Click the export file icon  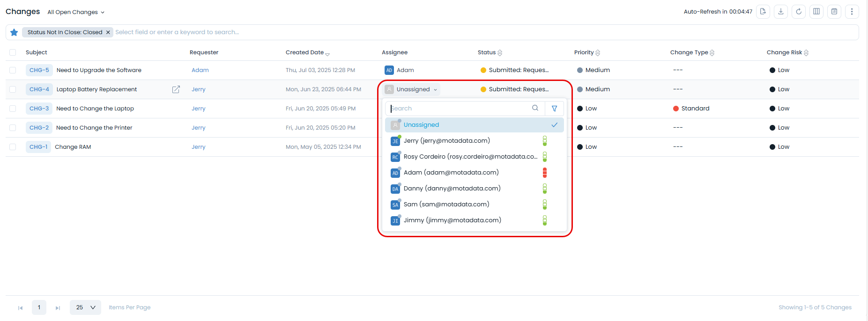click(763, 12)
